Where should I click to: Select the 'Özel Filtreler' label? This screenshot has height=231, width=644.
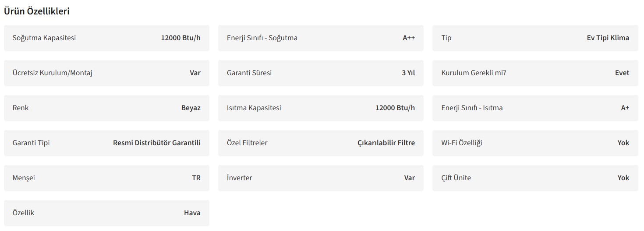247,143
